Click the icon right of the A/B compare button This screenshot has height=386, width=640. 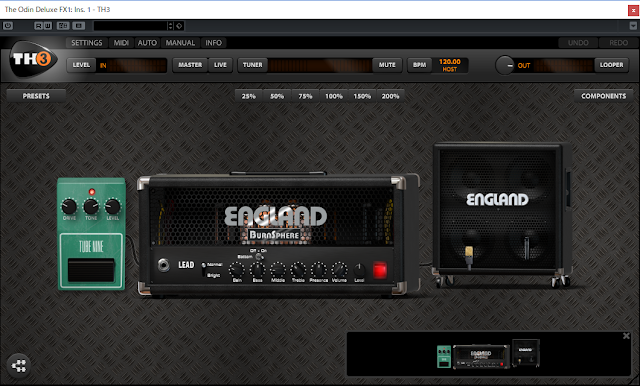coord(79,26)
